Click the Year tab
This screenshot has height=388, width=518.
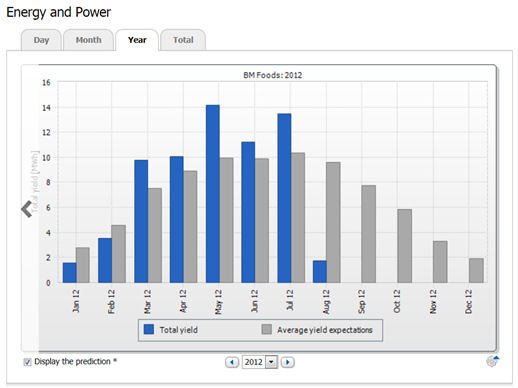(x=137, y=40)
